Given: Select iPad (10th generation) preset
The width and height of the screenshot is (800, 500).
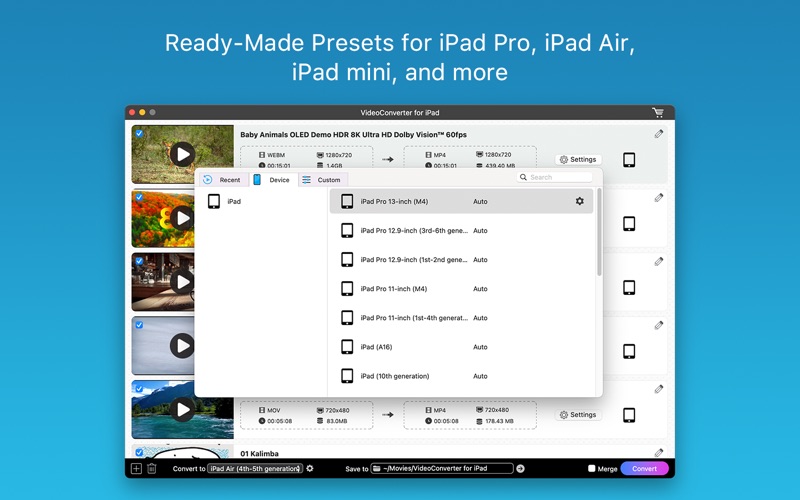Looking at the screenshot, I should [461, 376].
